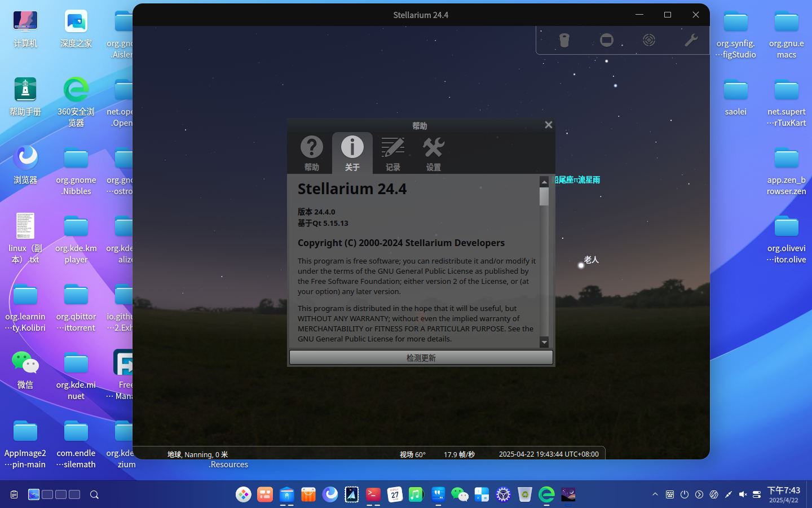Image resolution: width=812 pixels, height=508 pixels.
Task: Open net.supertuxkart folder
Action: pyautogui.click(x=787, y=103)
